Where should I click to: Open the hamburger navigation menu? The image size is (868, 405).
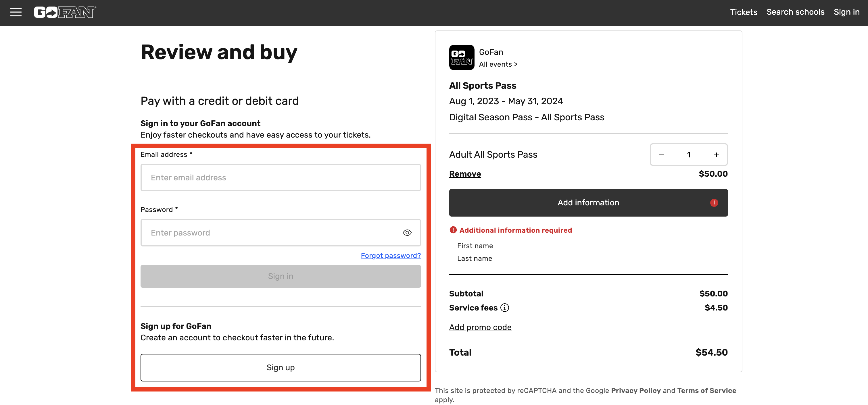coord(16,12)
